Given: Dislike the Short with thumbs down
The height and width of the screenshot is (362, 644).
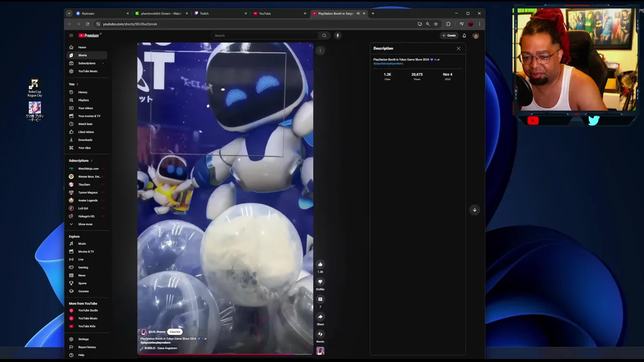Looking at the screenshot, I should (x=320, y=282).
